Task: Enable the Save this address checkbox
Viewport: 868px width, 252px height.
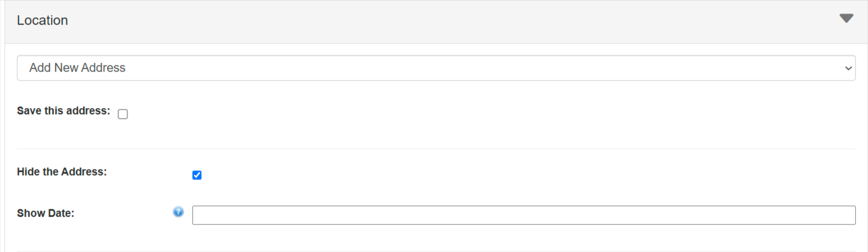Action: pyautogui.click(x=123, y=114)
